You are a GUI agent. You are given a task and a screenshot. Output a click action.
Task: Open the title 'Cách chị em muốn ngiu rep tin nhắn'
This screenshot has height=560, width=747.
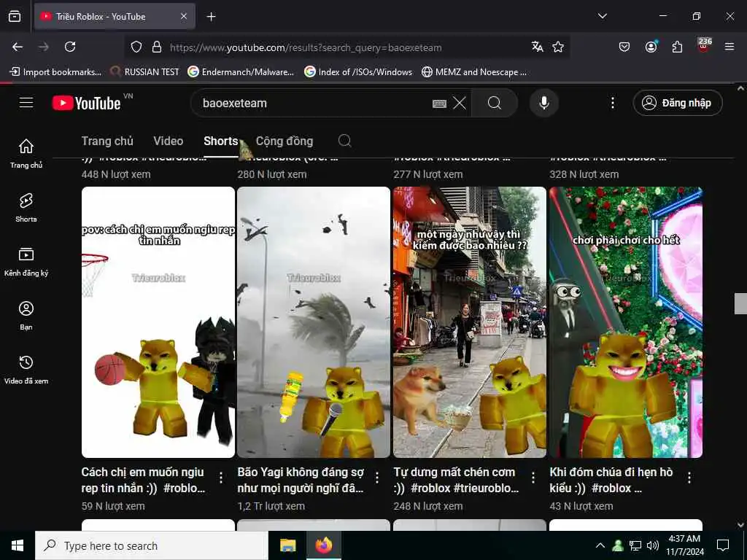pos(143,480)
